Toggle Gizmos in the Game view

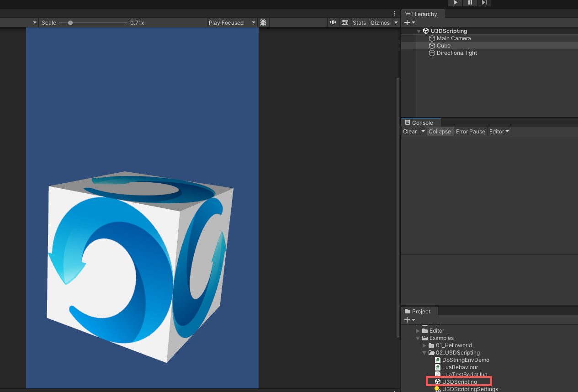point(380,23)
